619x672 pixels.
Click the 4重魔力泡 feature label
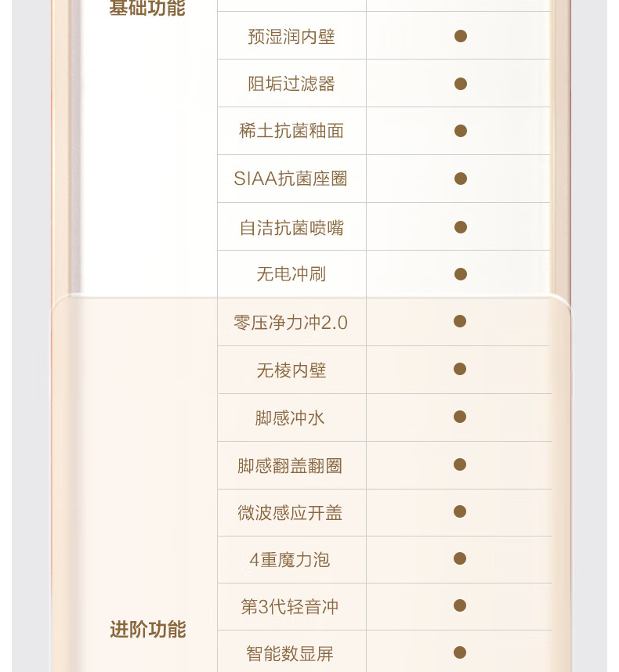pyautogui.click(x=290, y=560)
